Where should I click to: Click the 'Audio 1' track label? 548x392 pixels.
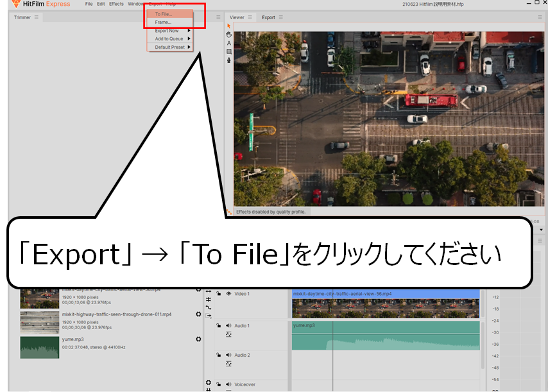[x=242, y=325]
